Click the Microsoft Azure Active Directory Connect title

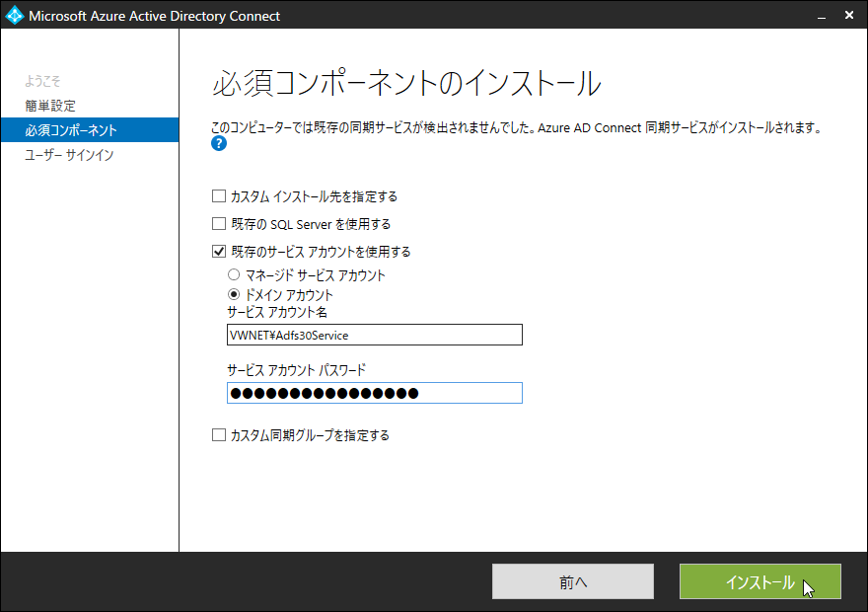pyautogui.click(x=155, y=16)
